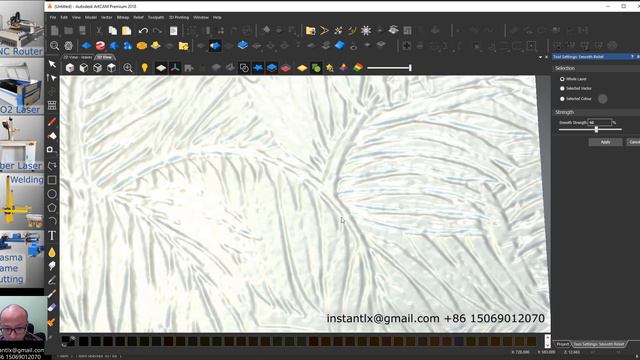
Task: Choose the Node Editing tool
Action: click(x=52, y=78)
